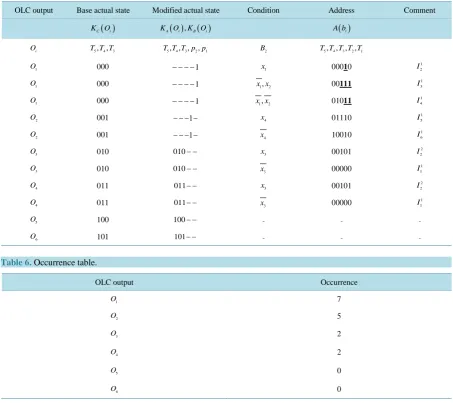Select the address value 00111
This screenshot has width=453, height=403.
pos(341,84)
